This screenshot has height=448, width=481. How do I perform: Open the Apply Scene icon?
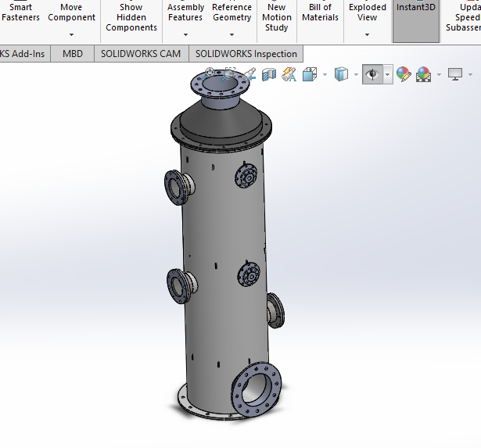coord(424,75)
